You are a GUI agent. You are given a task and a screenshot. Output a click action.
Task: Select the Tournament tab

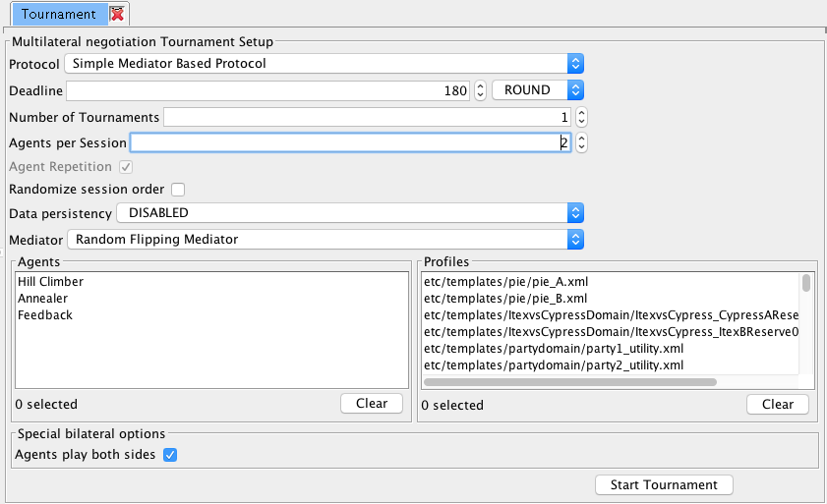point(59,14)
